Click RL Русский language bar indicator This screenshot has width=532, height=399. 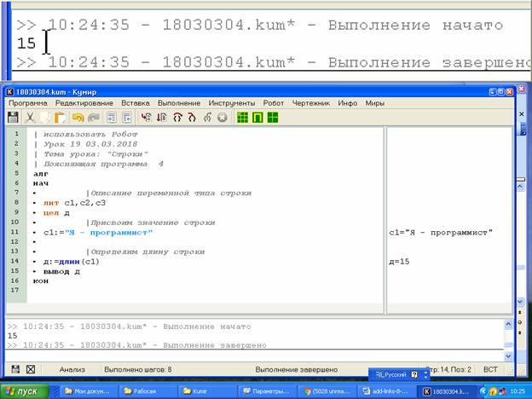[390, 374]
